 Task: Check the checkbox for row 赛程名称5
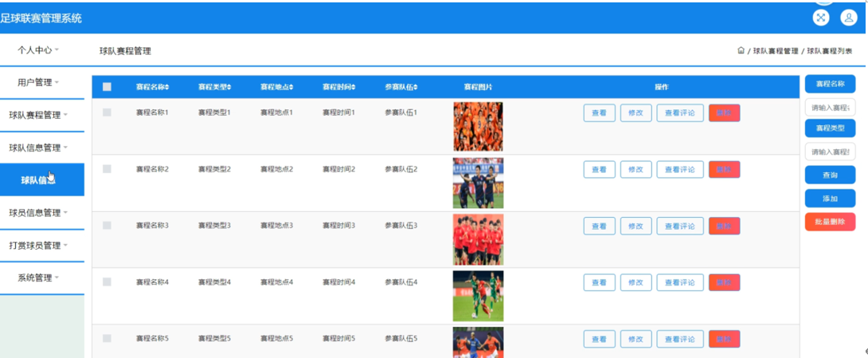click(x=107, y=339)
